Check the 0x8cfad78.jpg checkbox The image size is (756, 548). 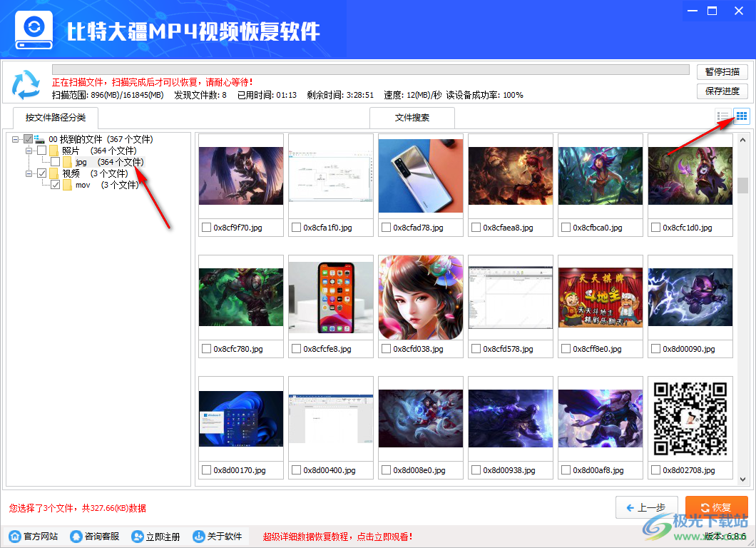coord(386,227)
